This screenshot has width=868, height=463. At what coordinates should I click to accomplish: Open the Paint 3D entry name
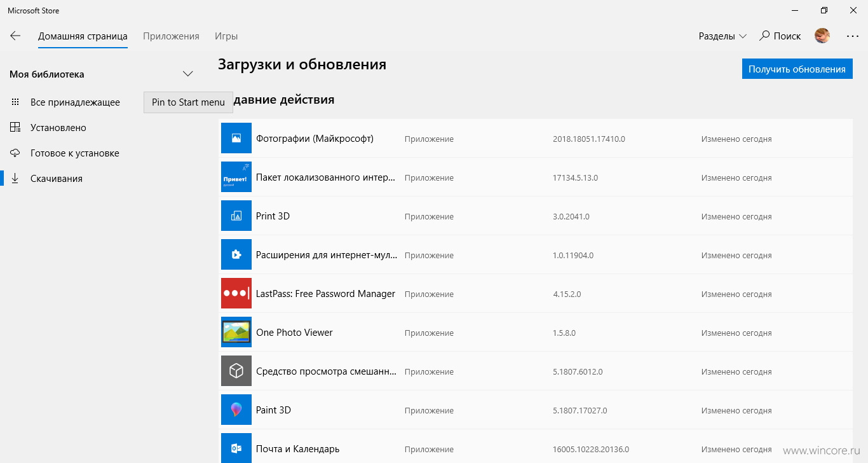273,410
